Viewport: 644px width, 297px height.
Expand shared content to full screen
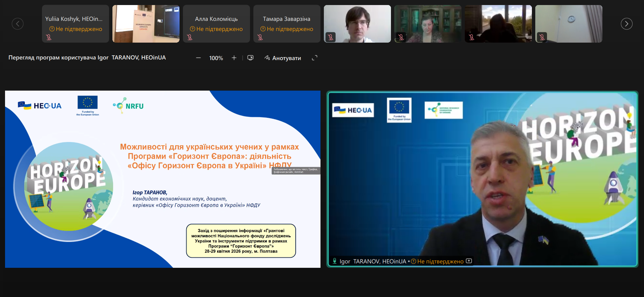tap(314, 58)
